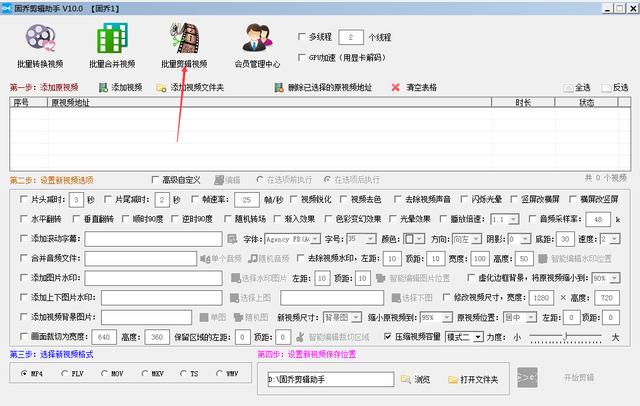640x406 pixels.
Task: Click 开始剪辑 start button
Action: [x=579, y=377]
